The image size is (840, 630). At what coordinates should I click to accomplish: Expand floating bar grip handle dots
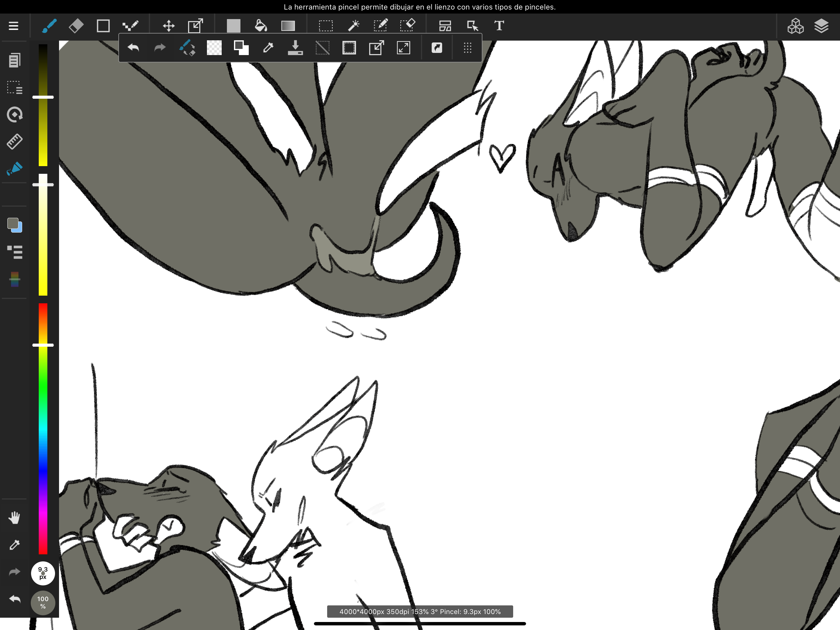pyautogui.click(x=467, y=48)
